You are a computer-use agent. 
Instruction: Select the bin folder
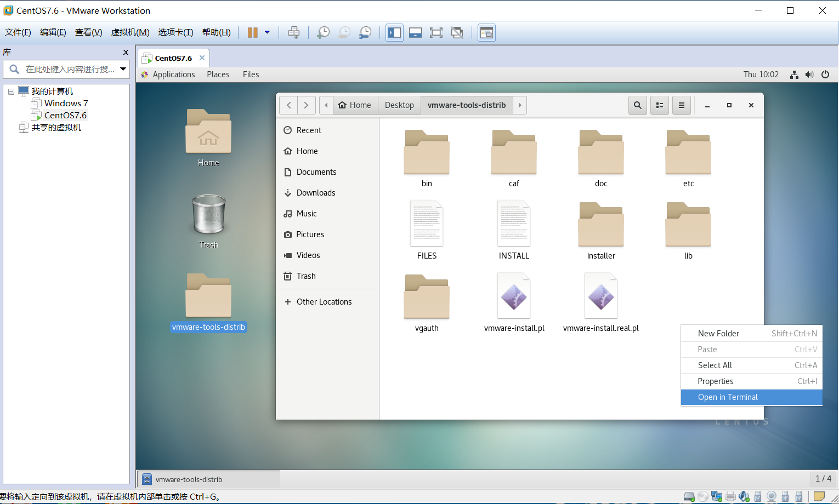click(x=427, y=158)
